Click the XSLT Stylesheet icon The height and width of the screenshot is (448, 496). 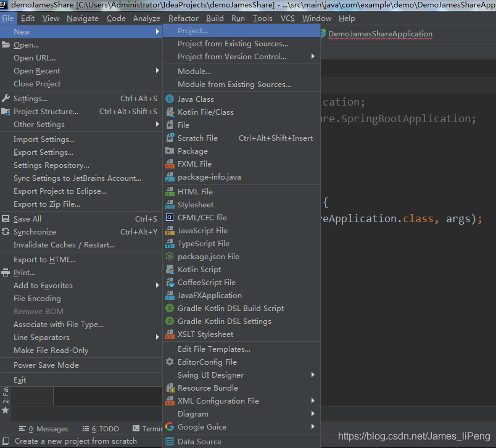pyautogui.click(x=170, y=334)
